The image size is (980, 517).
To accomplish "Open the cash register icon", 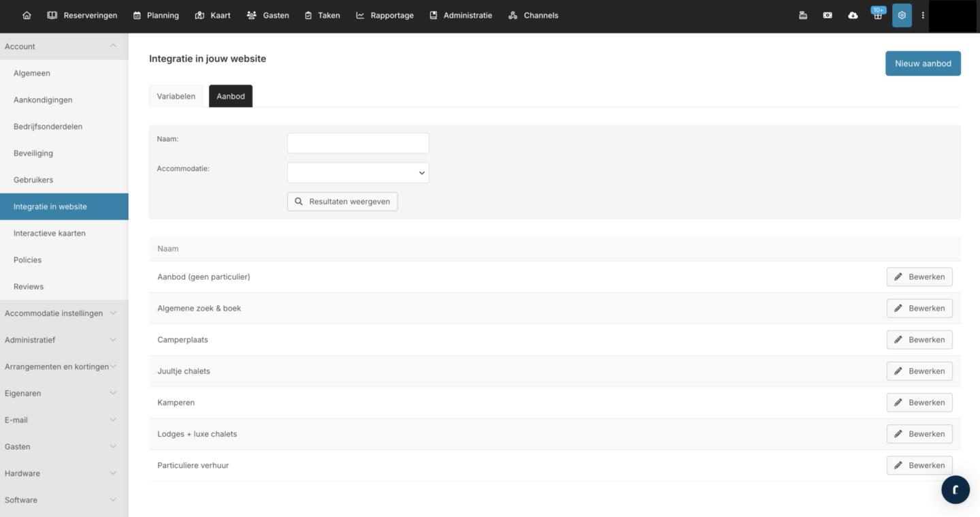I will tap(803, 15).
